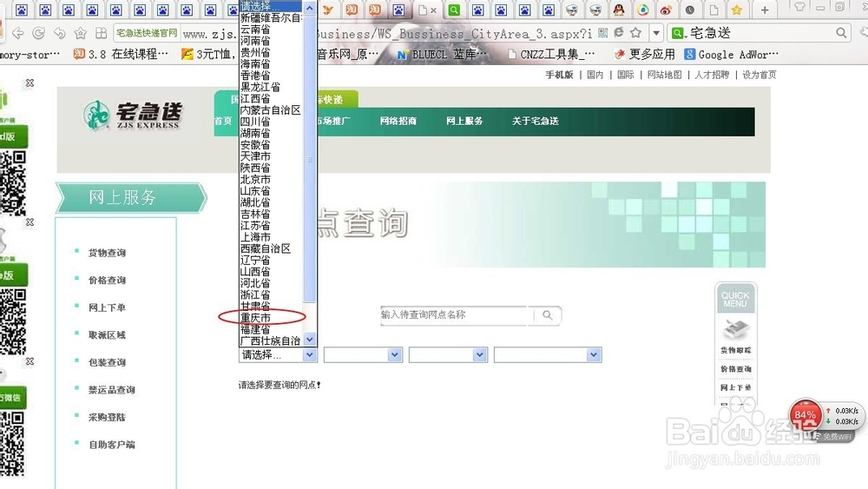Click the province list scrollbar thumb
The image size is (868, 489).
coord(310,158)
